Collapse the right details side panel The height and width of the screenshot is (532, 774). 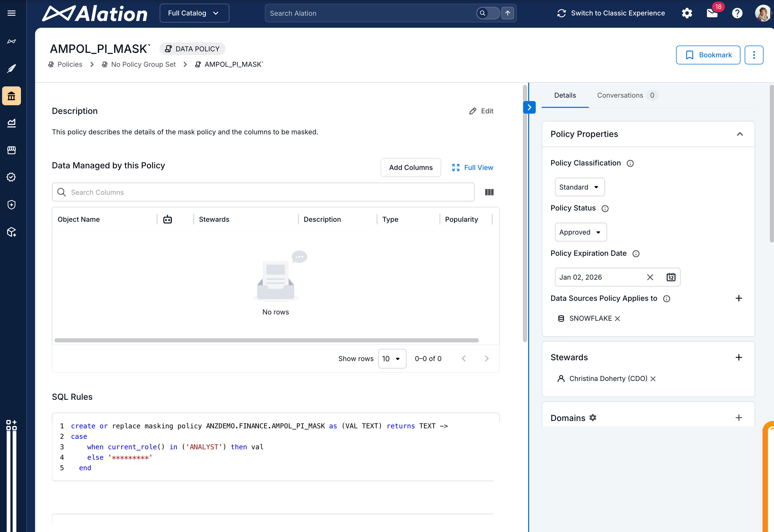point(529,107)
